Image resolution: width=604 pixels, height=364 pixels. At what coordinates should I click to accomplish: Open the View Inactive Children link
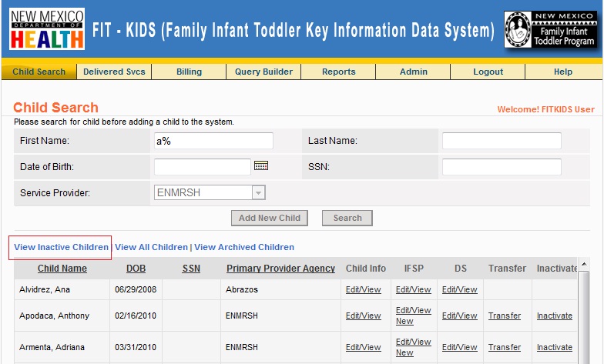click(62, 247)
